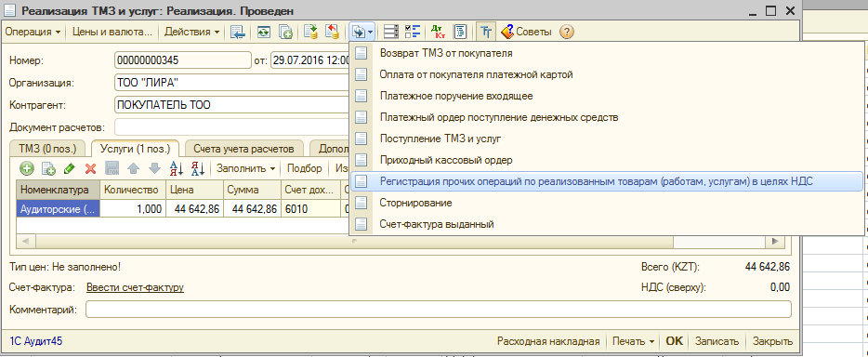
Task: Click the post document icon with green arrow
Action: 311,32
